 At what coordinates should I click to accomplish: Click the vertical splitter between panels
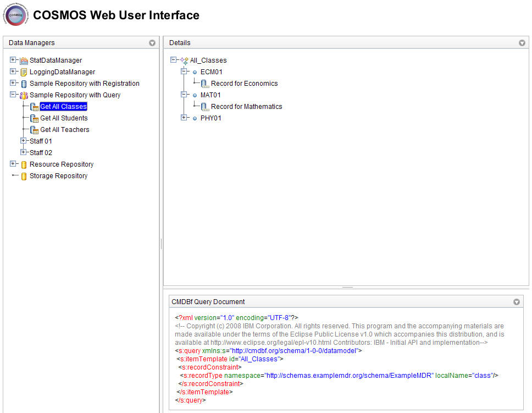point(161,244)
